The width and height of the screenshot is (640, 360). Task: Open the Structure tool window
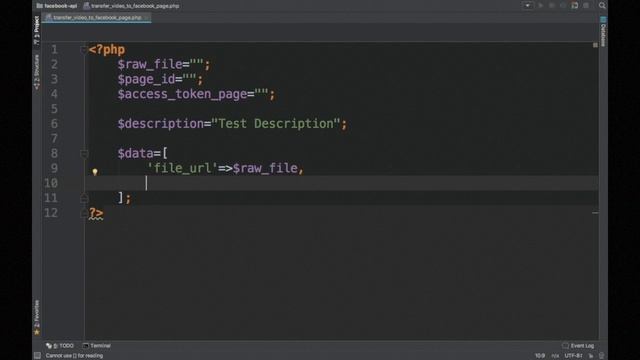pos(37,72)
